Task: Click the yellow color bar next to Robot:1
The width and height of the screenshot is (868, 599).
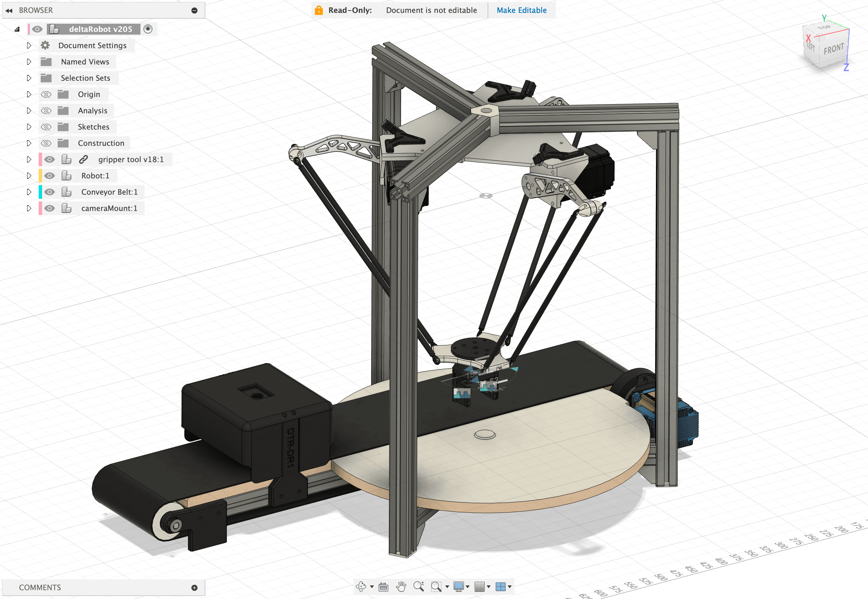Action: click(x=40, y=175)
